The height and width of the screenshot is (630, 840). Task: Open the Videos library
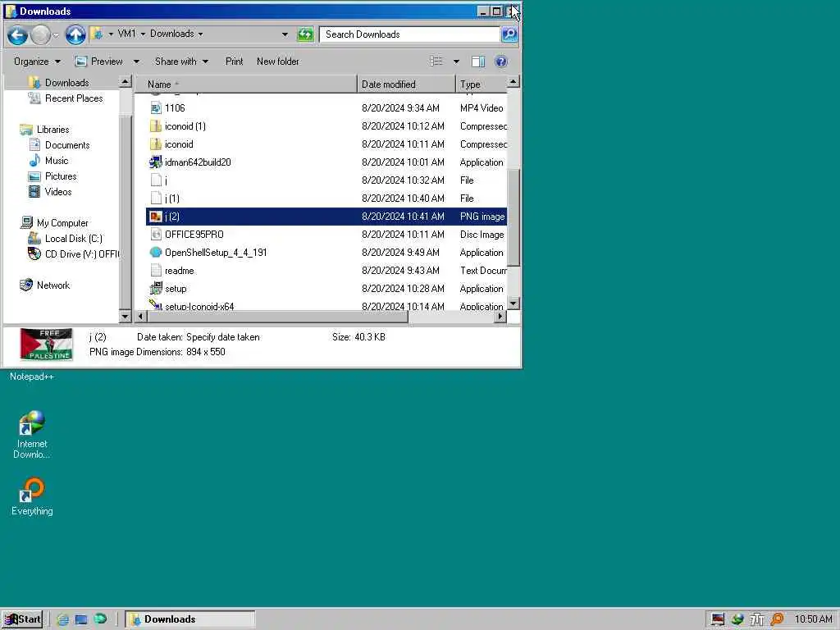pos(58,191)
